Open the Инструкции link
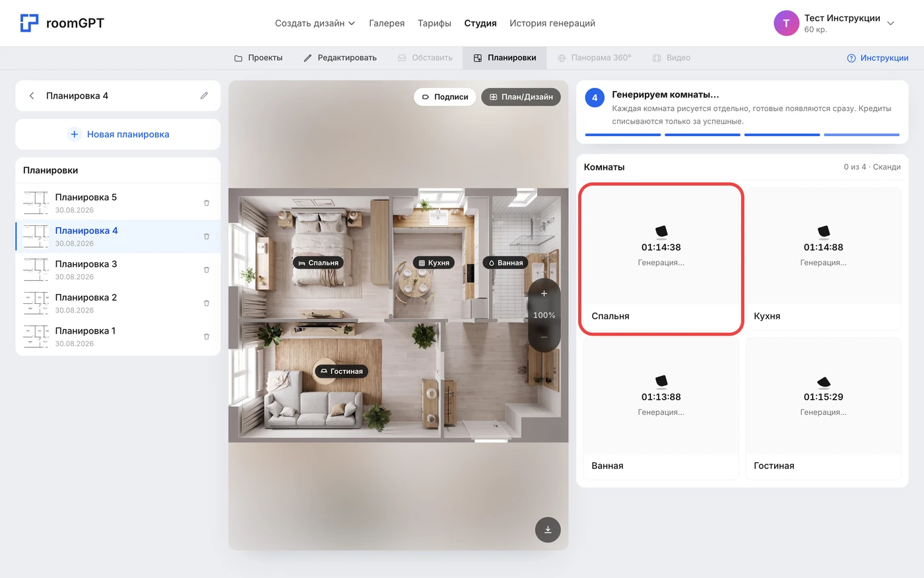 [x=878, y=58]
